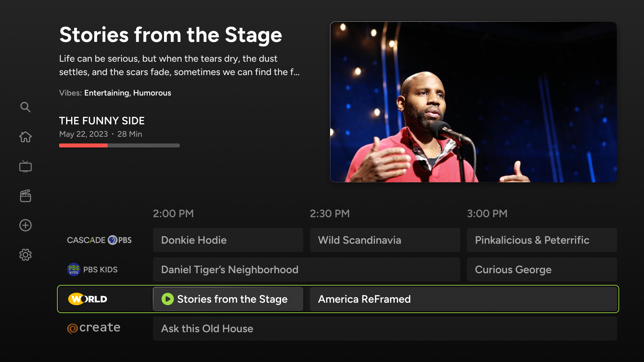
Task: Open Wild Scandinavia program listing
Action: (385, 240)
